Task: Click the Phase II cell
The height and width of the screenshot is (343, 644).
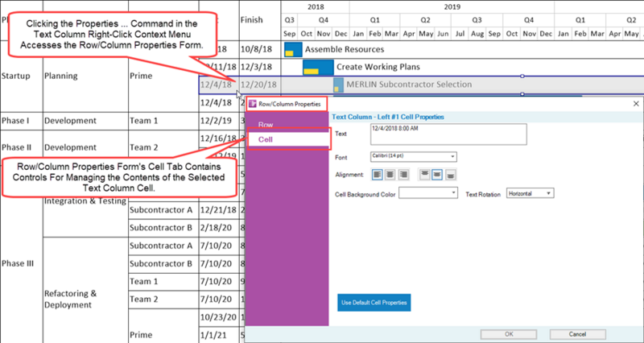Action: [22, 147]
